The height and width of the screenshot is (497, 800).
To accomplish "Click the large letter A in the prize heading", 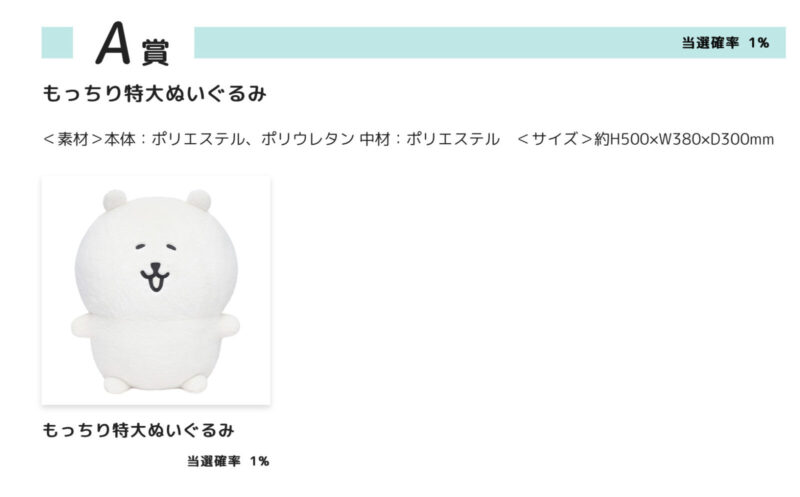I will [x=115, y=44].
